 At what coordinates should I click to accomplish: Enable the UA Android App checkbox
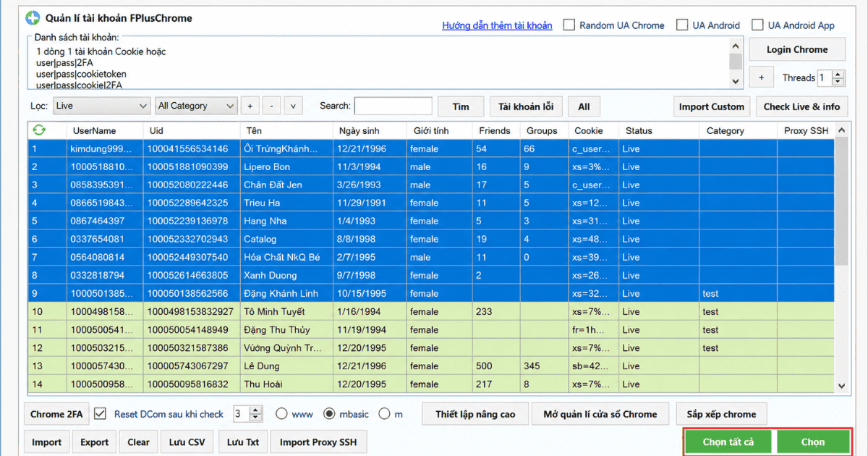[757, 25]
